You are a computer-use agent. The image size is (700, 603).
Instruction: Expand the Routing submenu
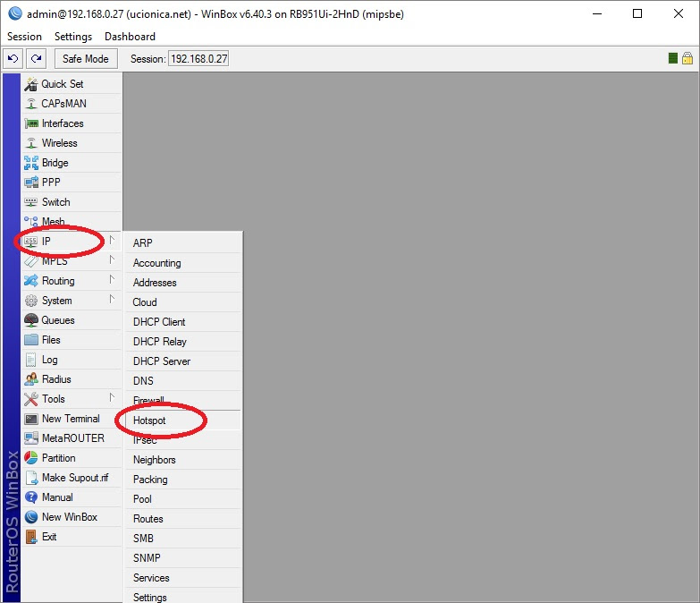point(72,281)
